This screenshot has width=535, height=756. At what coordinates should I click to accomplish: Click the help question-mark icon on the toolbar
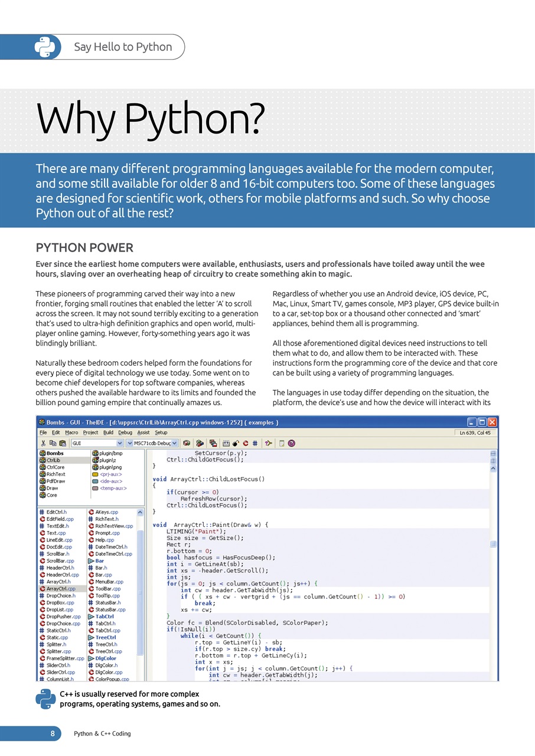pos(291,443)
